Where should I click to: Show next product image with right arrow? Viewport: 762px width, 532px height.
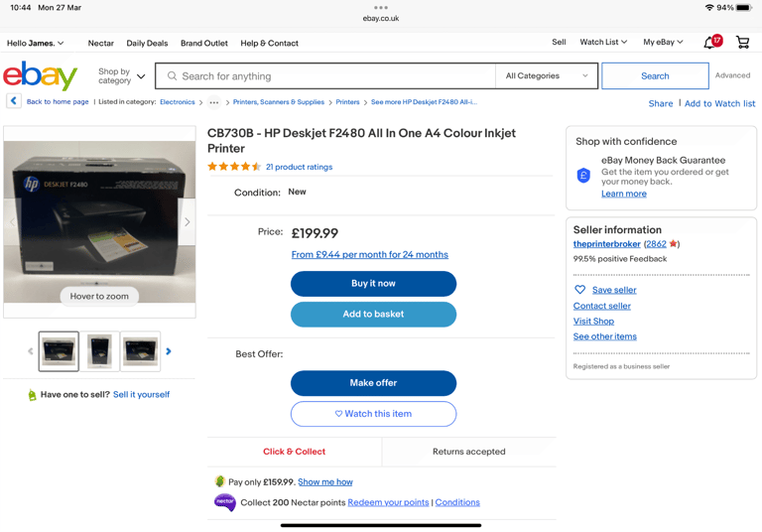click(188, 222)
